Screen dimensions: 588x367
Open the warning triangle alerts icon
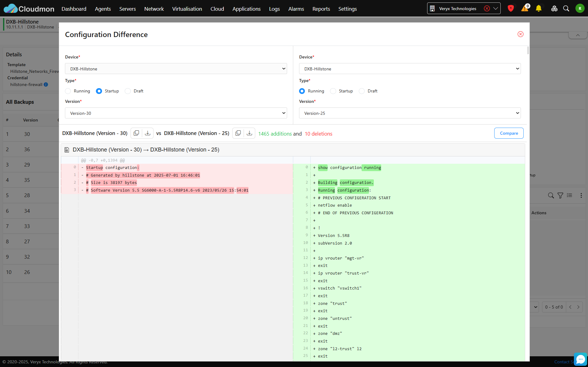click(x=525, y=9)
